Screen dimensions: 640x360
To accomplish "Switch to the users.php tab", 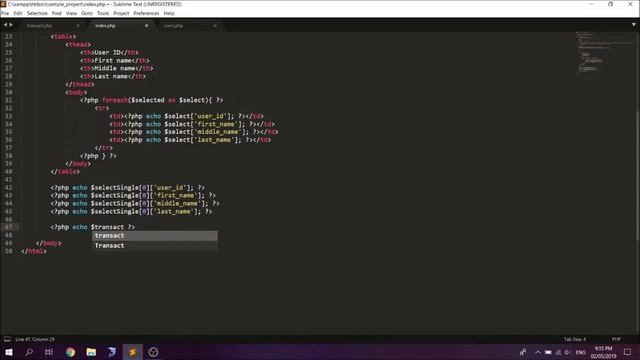I will [x=173, y=26].
